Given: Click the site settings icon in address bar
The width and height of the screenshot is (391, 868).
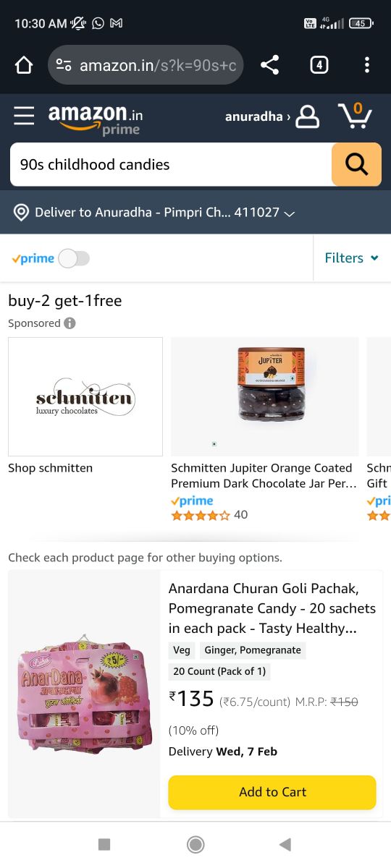Looking at the screenshot, I should click(64, 65).
